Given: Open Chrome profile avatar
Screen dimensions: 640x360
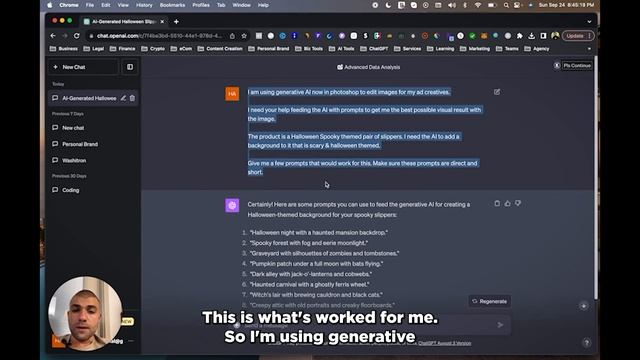Looking at the screenshot, I should (x=555, y=36).
